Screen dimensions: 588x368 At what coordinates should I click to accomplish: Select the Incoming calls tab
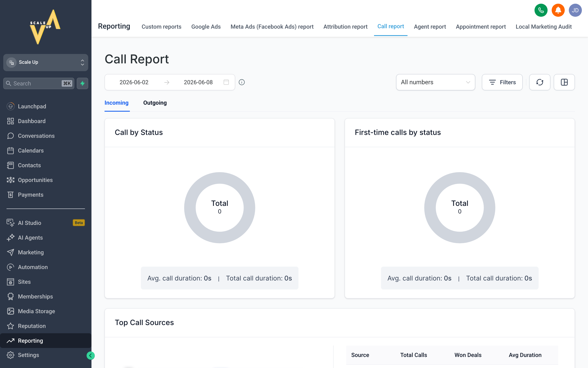[117, 103]
